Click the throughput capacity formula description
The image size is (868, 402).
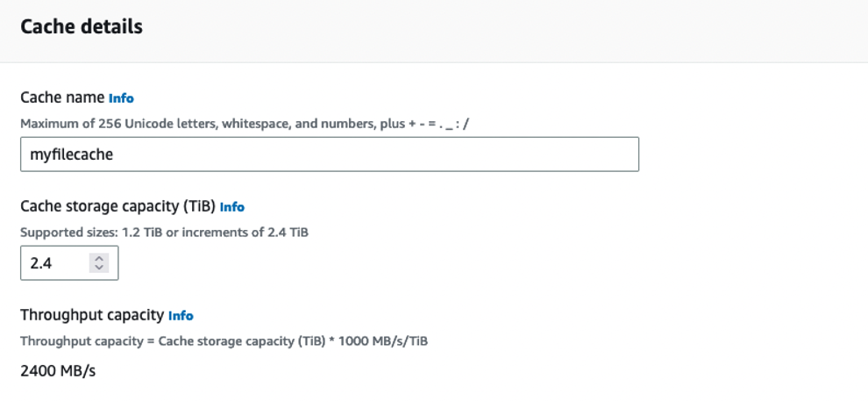tap(224, 341)
